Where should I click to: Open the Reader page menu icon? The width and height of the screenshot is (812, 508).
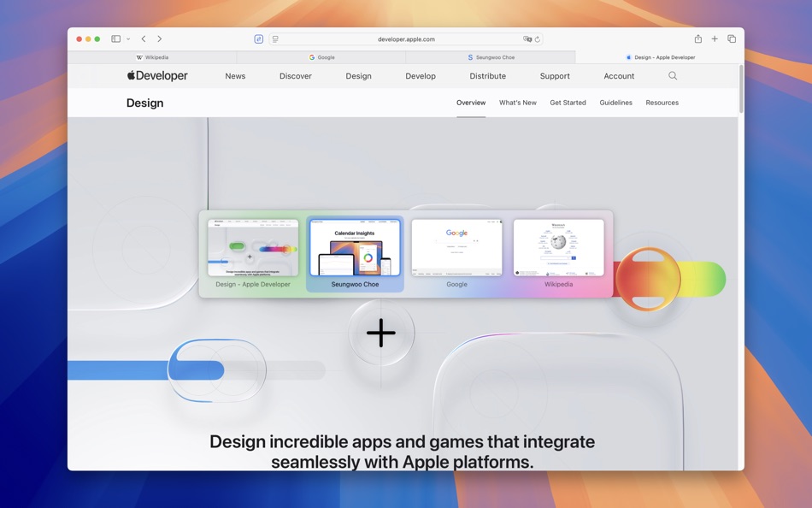(275, 38)
